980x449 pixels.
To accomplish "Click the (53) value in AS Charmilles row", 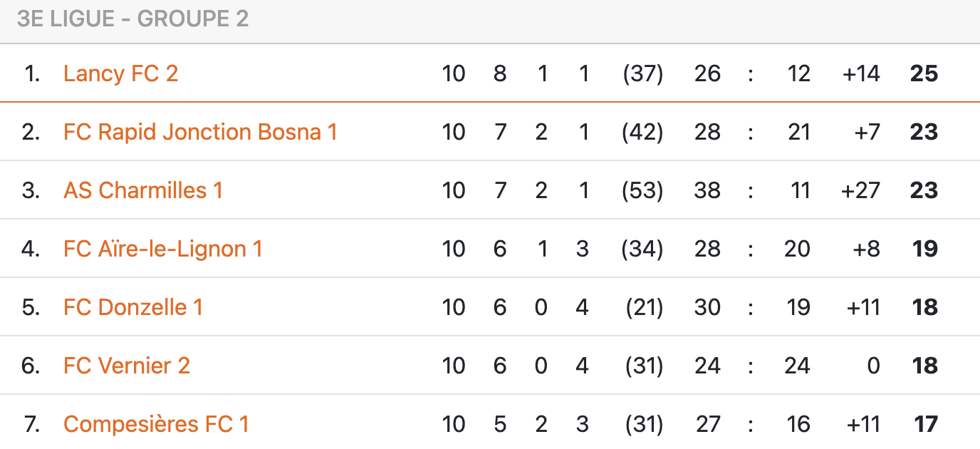I will [x=642, y=190].
